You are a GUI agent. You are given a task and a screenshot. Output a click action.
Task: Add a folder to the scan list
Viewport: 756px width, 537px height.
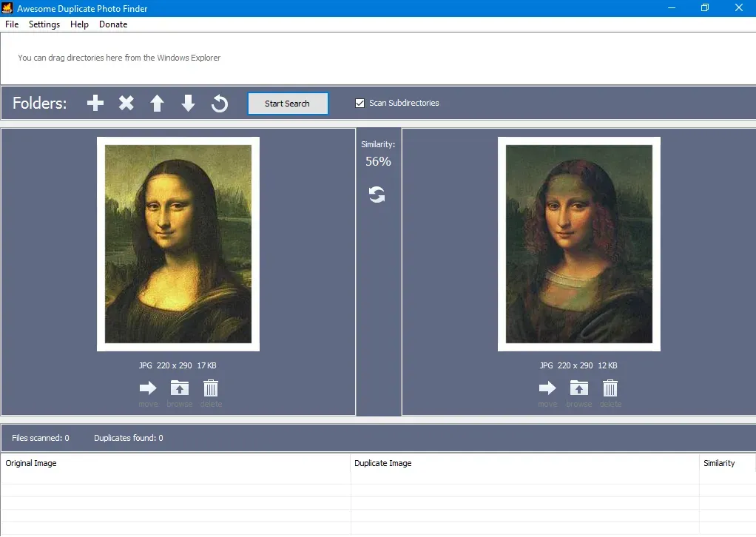[95, 103]
